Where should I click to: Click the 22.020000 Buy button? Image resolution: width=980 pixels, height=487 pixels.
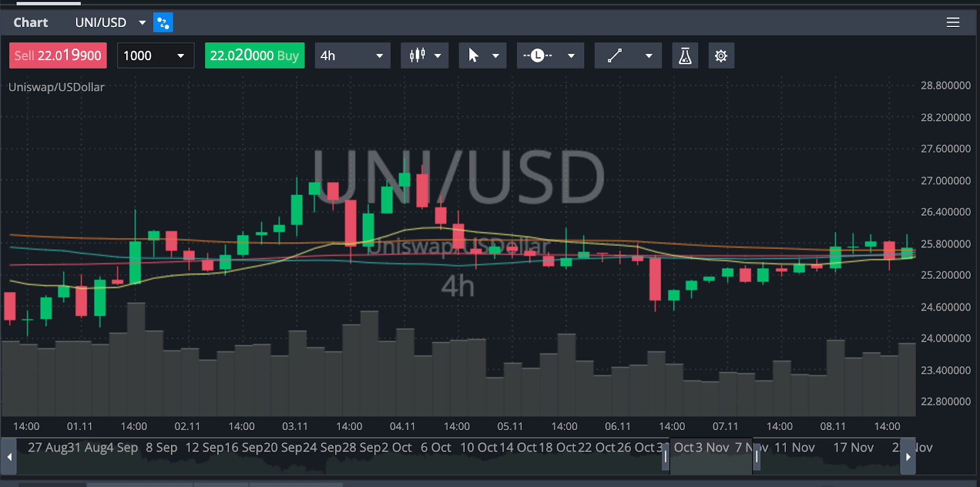click(x=255, y=56)
